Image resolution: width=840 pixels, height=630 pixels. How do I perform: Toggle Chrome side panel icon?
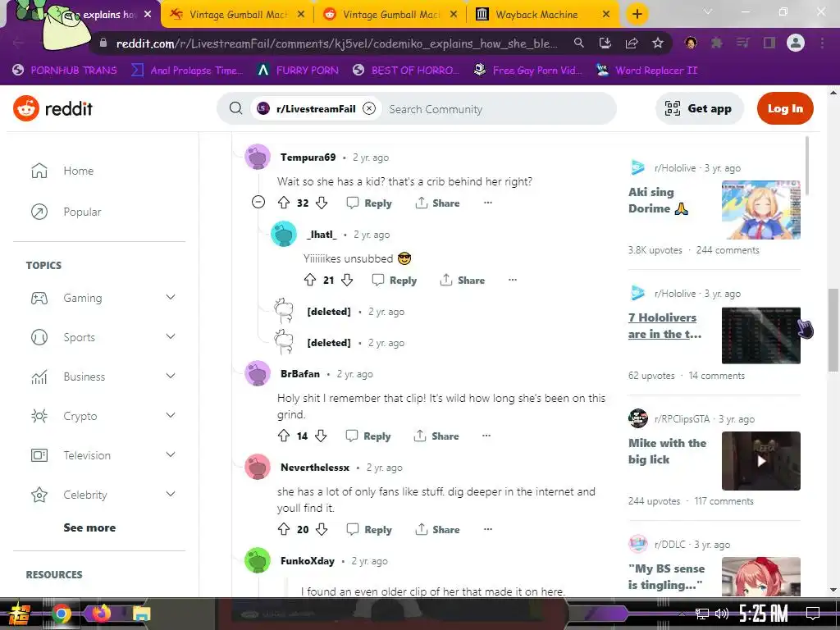tap(769, 43)
